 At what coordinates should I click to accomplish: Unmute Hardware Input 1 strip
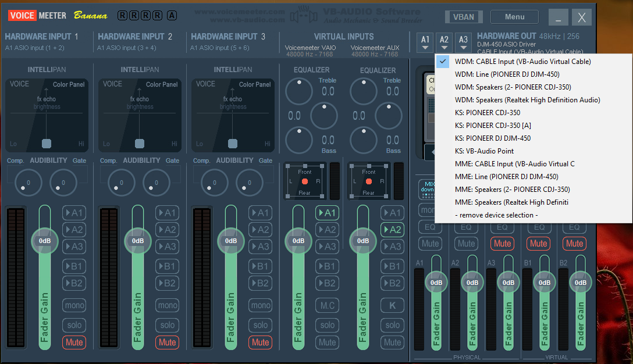click(74, 342)
